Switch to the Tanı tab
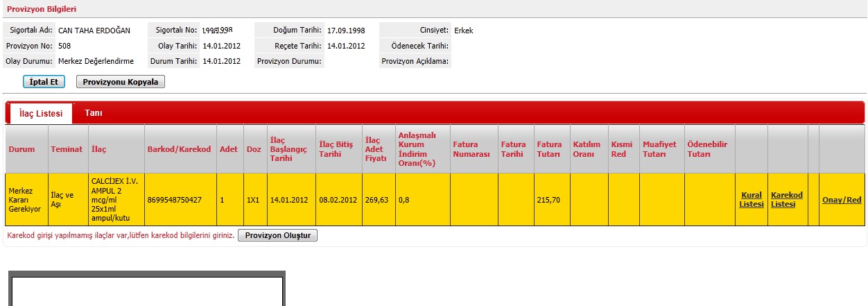 point(94,112)
